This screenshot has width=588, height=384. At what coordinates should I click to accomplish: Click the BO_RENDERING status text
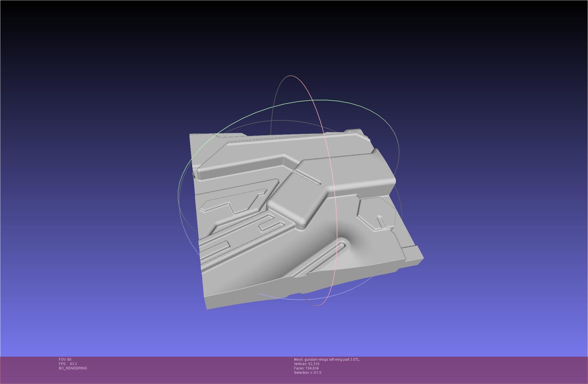73,368
